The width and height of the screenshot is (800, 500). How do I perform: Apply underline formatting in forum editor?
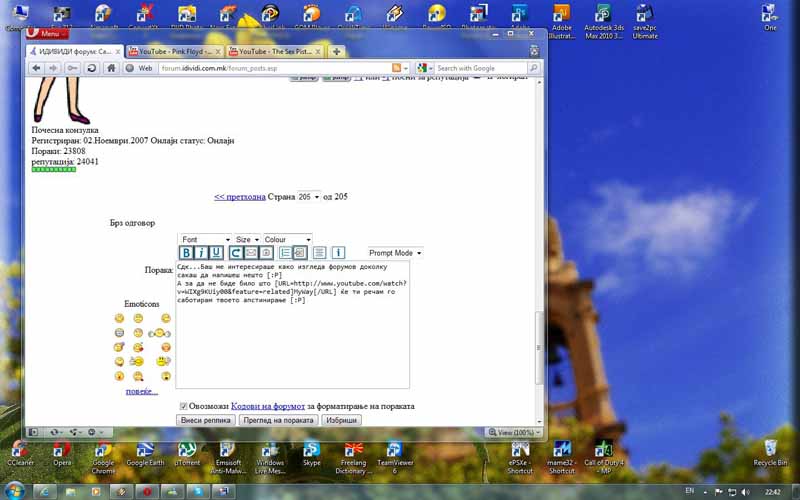pyautogui.click(x=216, y=253)
